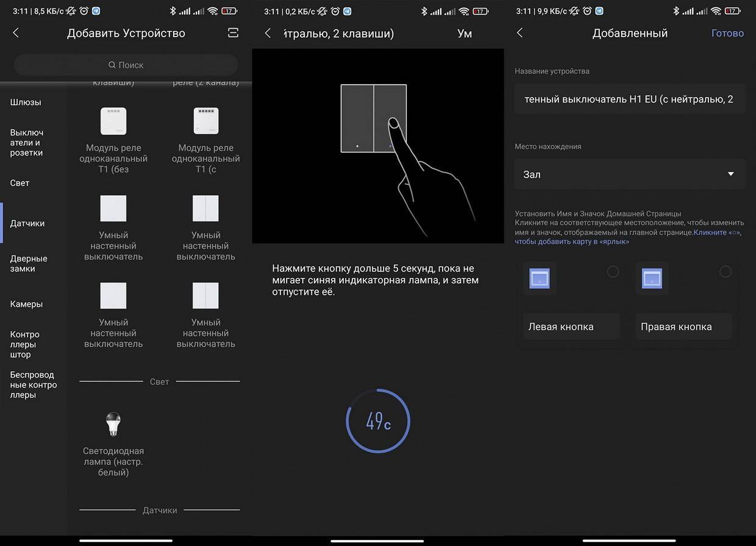This screenshot has width=756, height=546.
Task: Tap the Правая кнопка switch icon
Action: pos(652,278)
